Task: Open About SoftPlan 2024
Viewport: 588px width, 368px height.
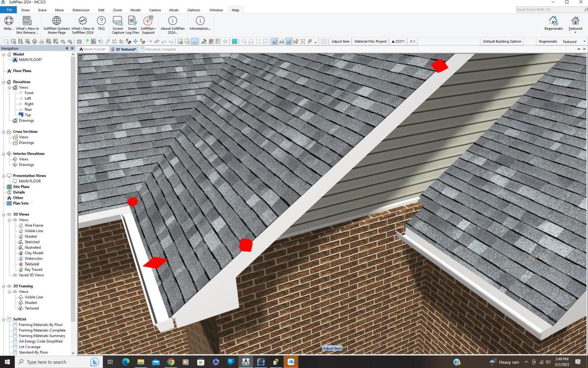Action: (172, 22)
